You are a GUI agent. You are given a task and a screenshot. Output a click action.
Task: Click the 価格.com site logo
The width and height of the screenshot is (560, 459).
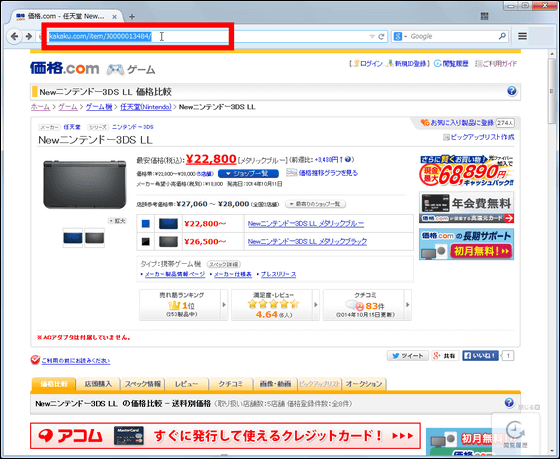coord(65,68)
